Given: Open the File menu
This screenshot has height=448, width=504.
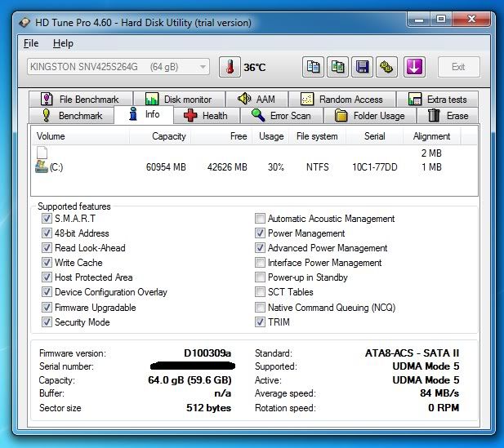Looking at the screenshot, I should pos(31,43).
